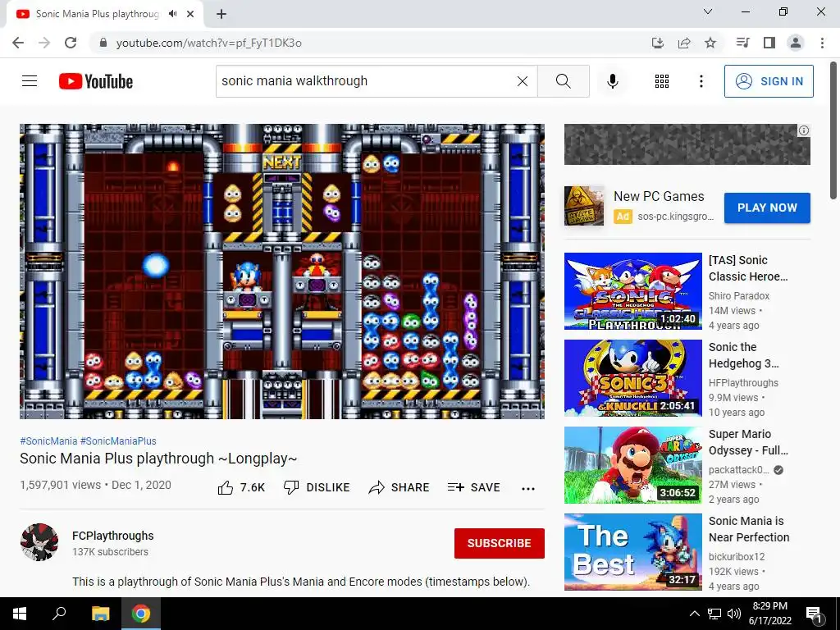Toggle the Chrome side panel
The height and width of the screenshot is (630, 840).
click(769, 43)
